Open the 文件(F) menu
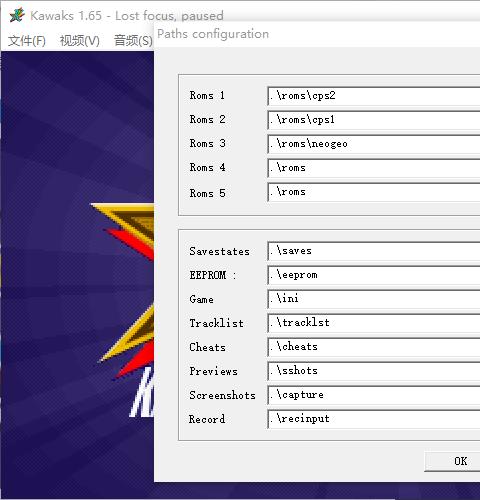 27,41
